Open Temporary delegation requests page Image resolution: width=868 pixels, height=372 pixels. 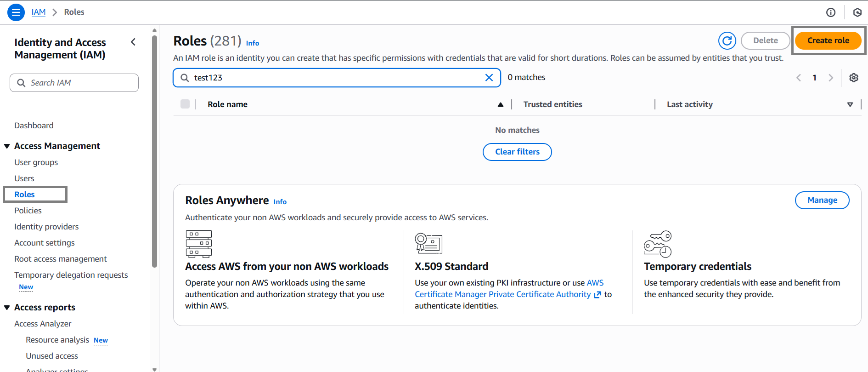71,275
